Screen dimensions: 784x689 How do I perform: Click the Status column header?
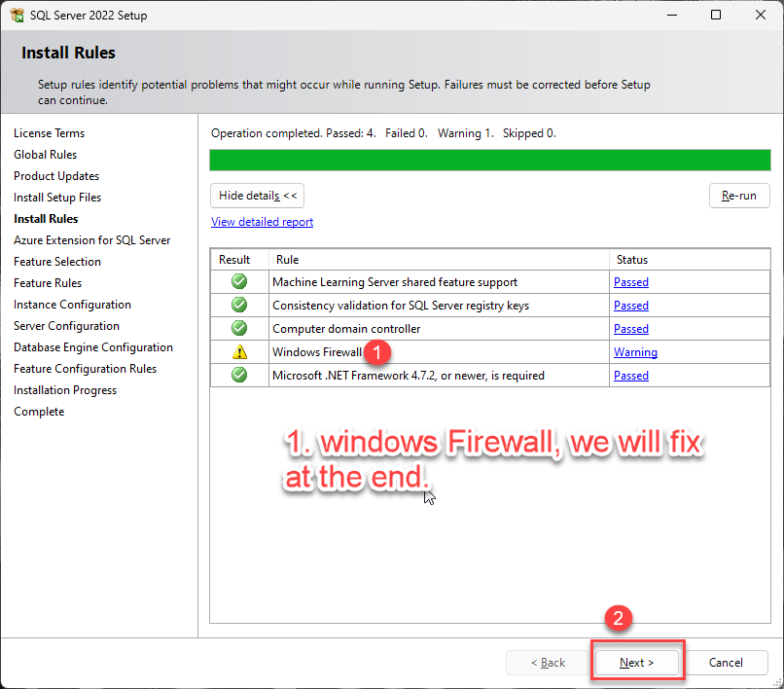click(x=631, y=260)
